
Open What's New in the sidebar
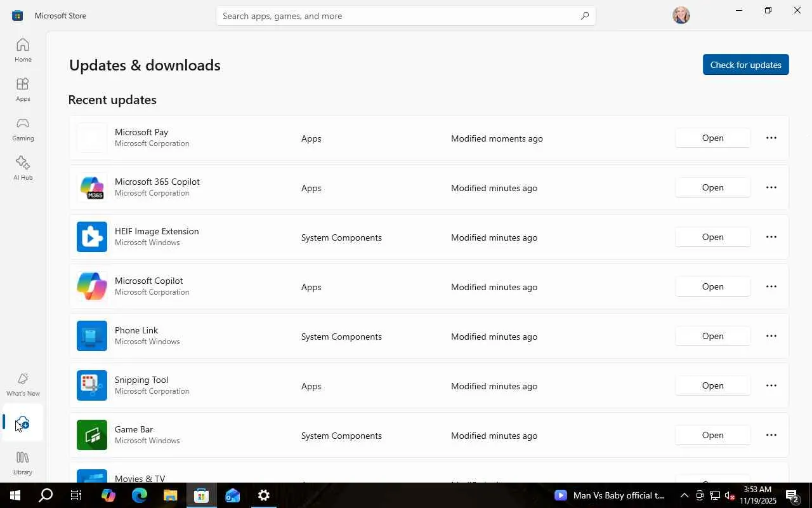point(23,384)
